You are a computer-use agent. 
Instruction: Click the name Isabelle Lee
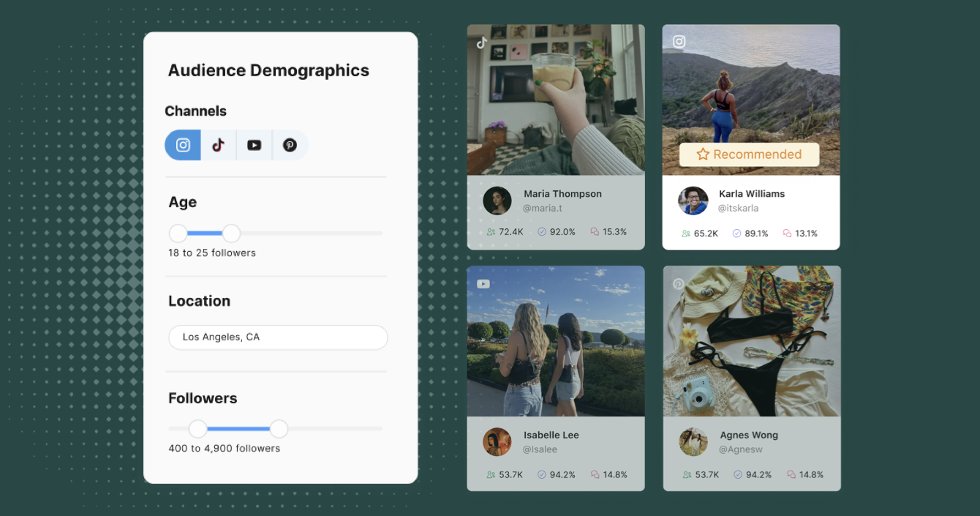551,435
